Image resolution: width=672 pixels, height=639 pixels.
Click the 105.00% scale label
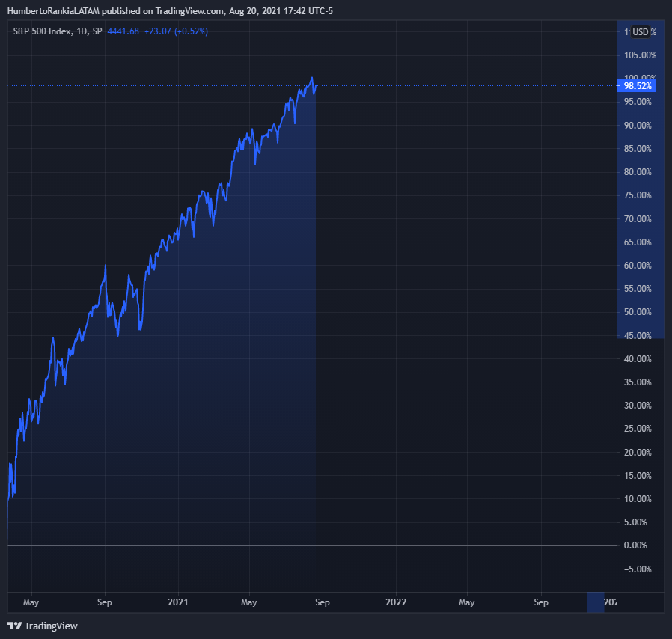(x=640, y=55)
